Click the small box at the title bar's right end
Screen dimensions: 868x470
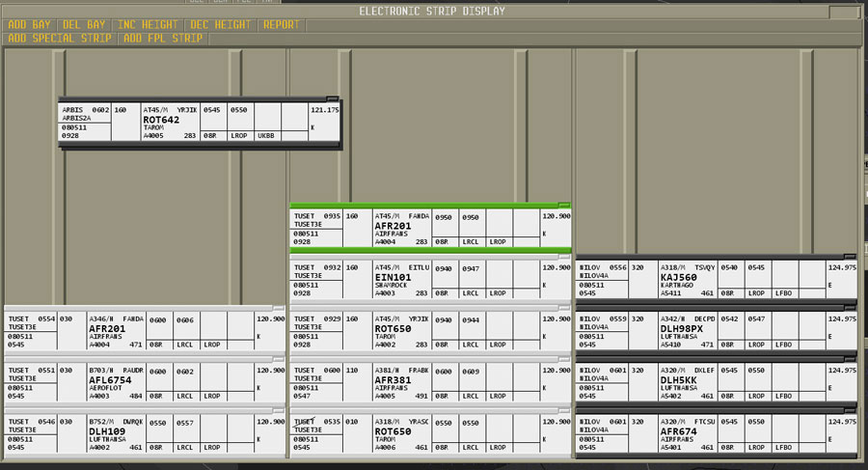[844, 12]
